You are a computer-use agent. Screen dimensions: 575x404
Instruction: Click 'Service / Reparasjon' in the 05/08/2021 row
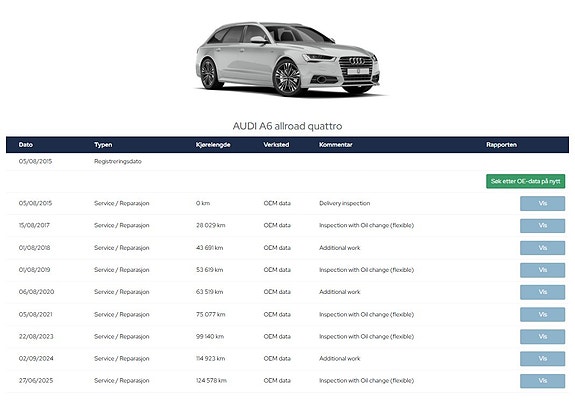point(122,315)
